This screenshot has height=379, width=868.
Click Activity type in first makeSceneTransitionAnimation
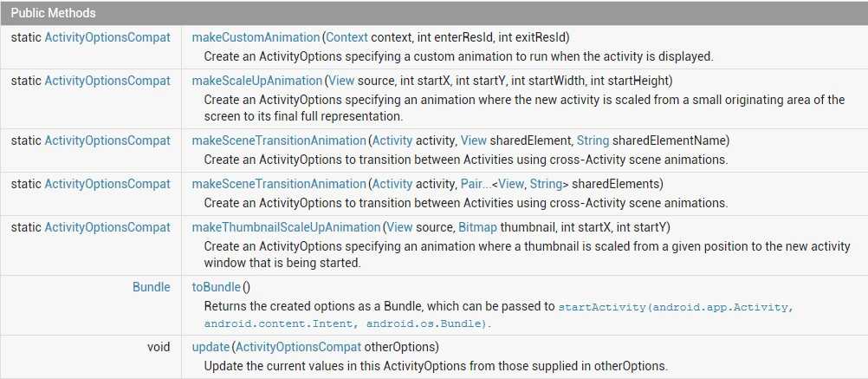point(392,140)
